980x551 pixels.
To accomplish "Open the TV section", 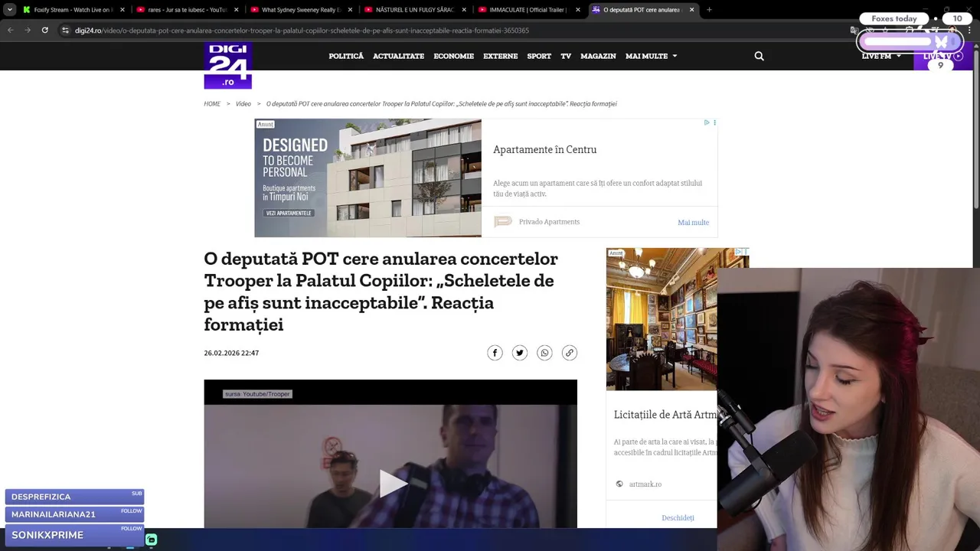I will click(566, 56).
